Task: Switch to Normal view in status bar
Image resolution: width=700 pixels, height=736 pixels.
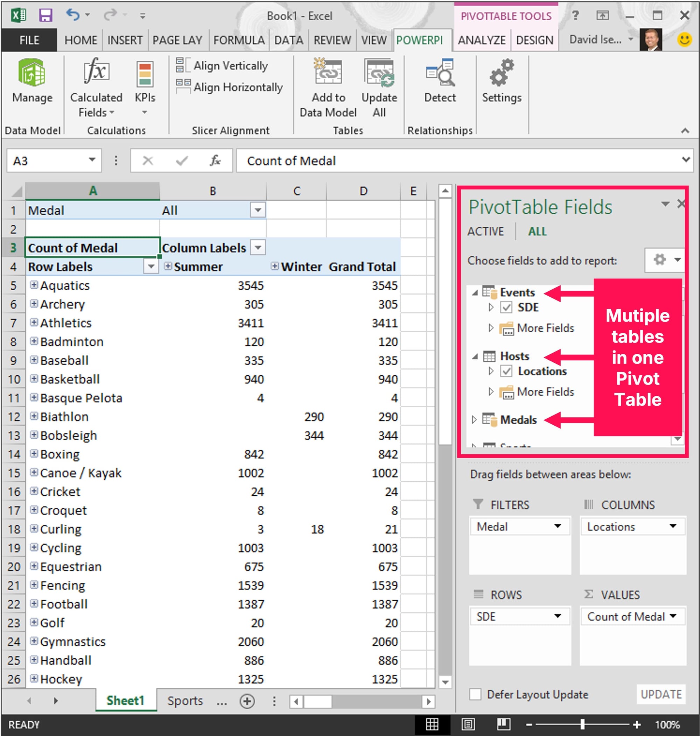Action: click(x=432, y=724)
